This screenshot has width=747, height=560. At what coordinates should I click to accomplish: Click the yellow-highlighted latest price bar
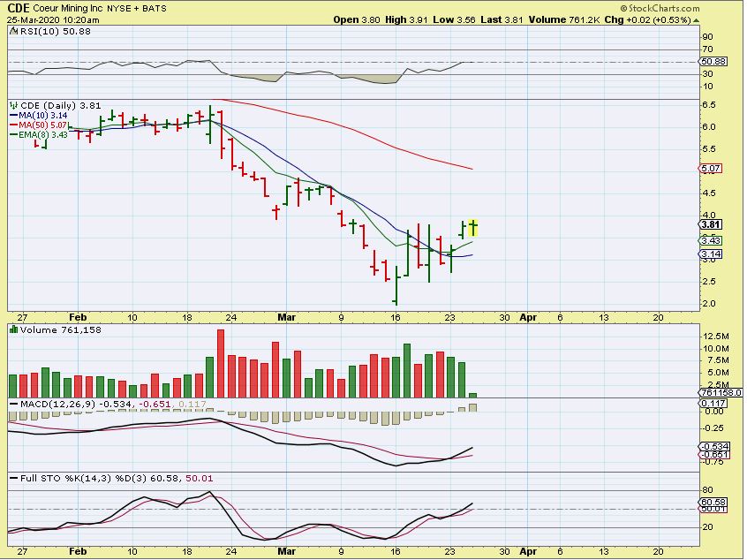tap(473, 228)
